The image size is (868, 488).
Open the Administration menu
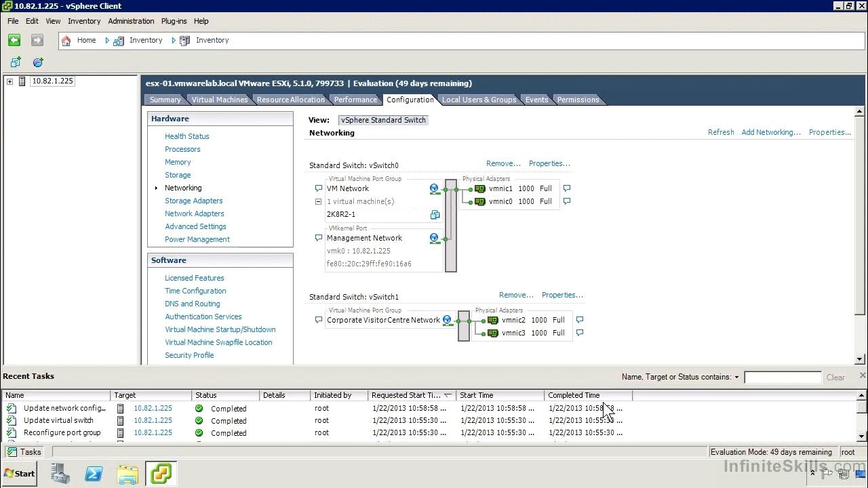(131, 21)
